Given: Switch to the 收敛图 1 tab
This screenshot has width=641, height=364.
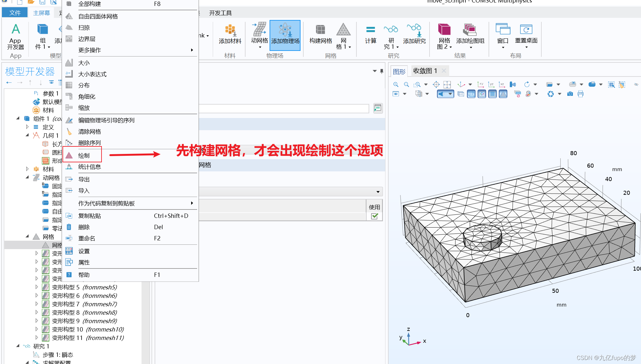Looking at the screenshot, I should 425,71.
